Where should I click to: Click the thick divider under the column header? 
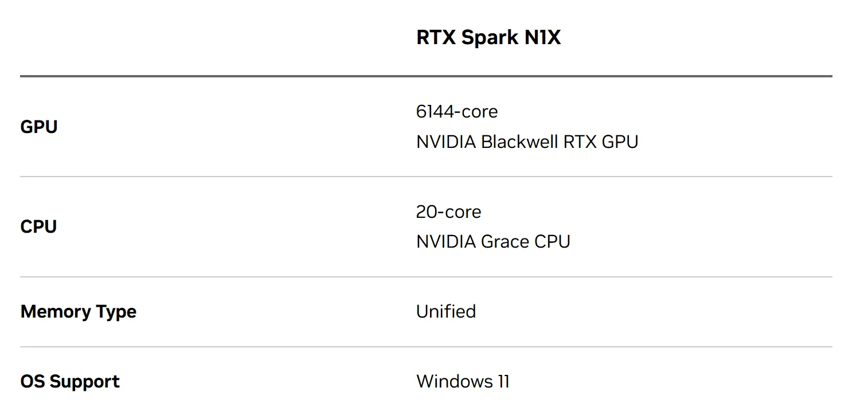click(426, 76)
